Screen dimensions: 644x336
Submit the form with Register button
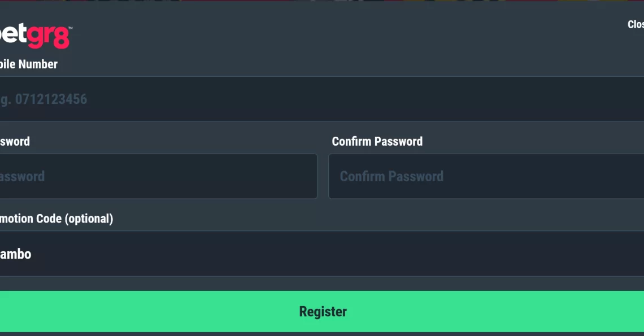322,311
